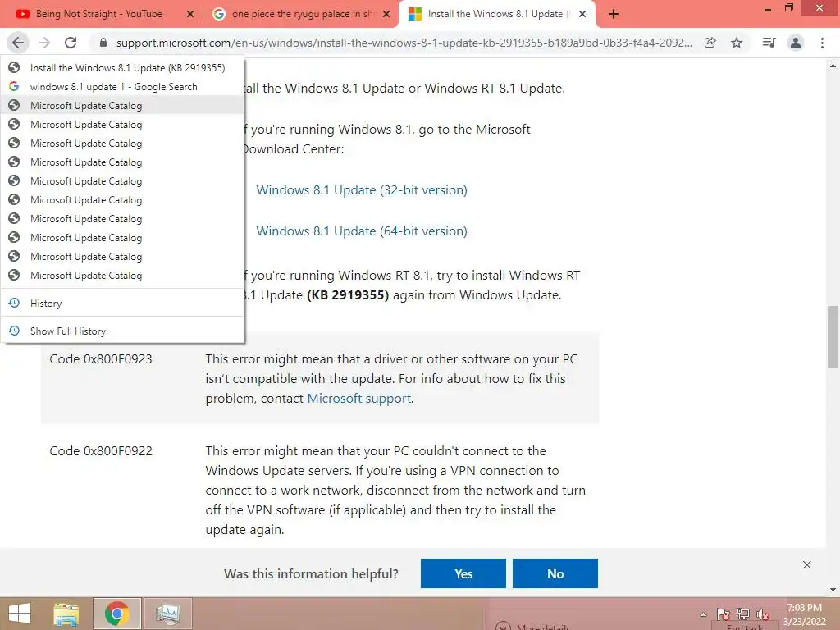840x630 pixels.
Task: Close the one piece ryugu palace tab
Action: pos(386,14)
